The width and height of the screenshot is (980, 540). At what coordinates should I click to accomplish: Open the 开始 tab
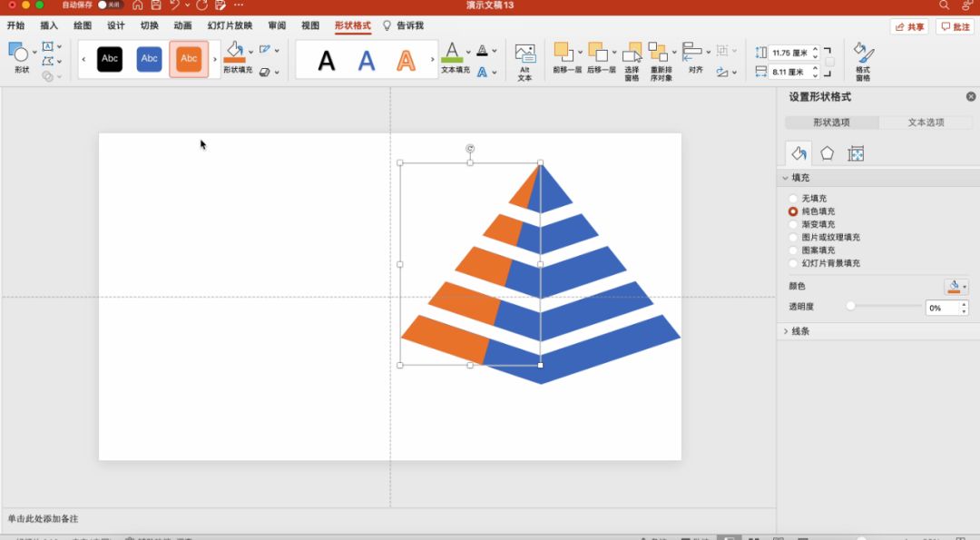[16, 25]
